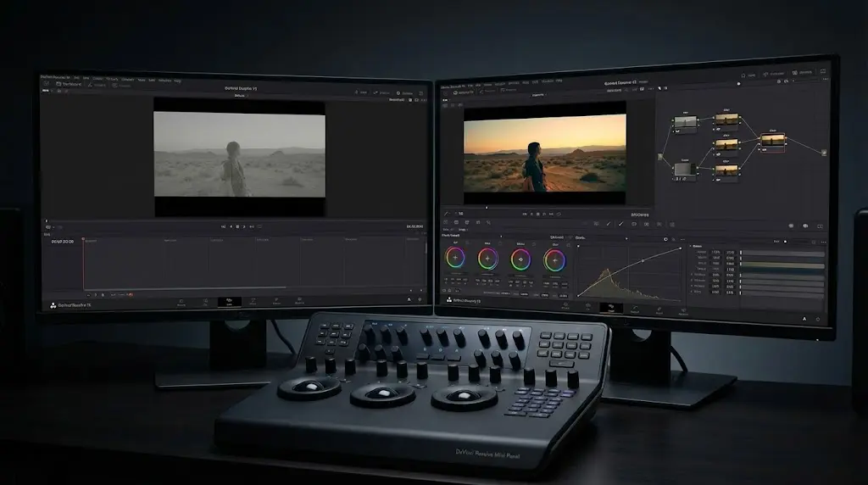Screen dimensions: 868x485
Task: Click the Offset color wheel
Action: (554, 259)
